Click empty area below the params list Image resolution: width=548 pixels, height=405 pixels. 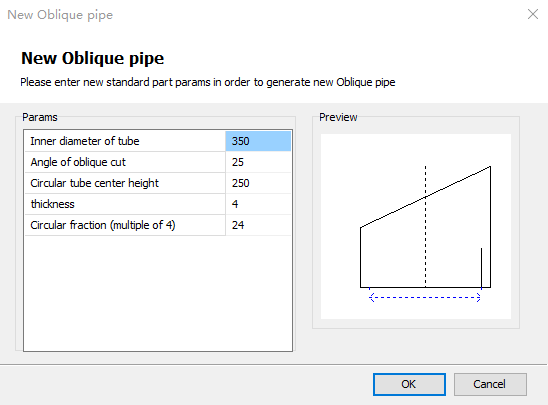pyautogui.click(x=158, y=293)
